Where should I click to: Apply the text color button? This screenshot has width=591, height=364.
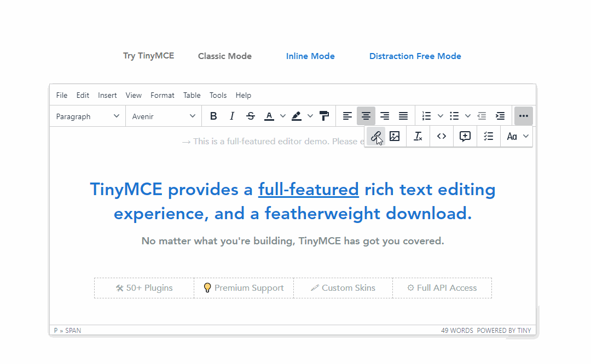pyautogui.click(x=269, y=116)
